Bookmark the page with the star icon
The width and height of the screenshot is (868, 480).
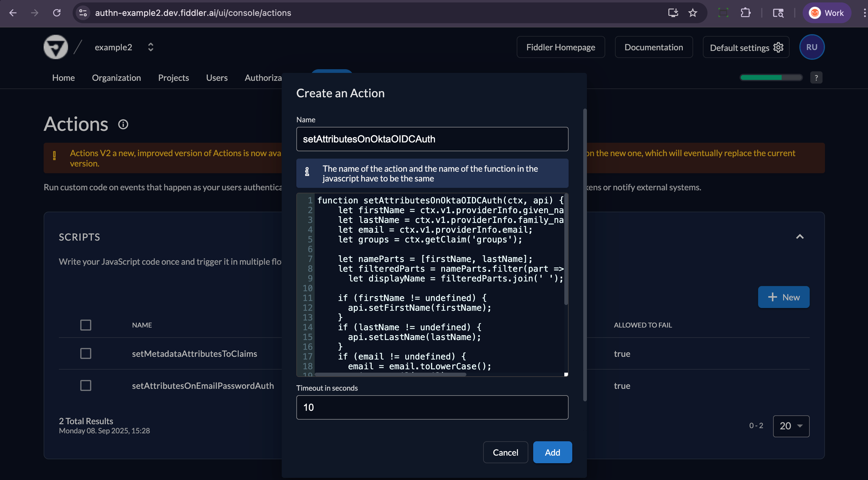(x=693, y=13)
